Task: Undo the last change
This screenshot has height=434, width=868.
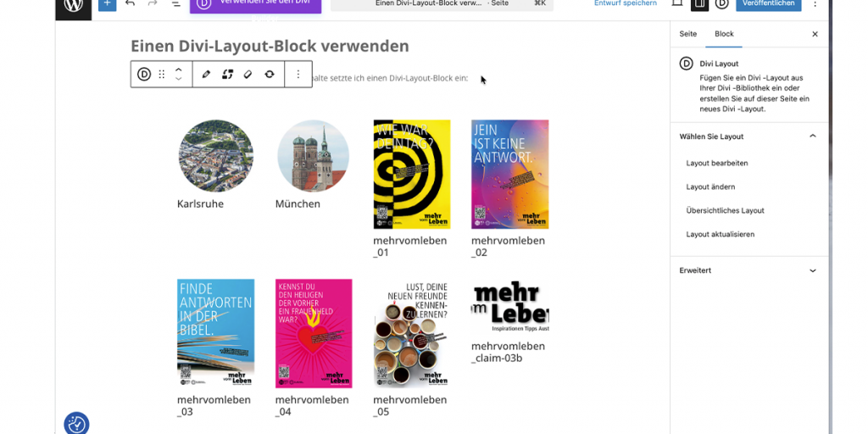Action: 130,4
